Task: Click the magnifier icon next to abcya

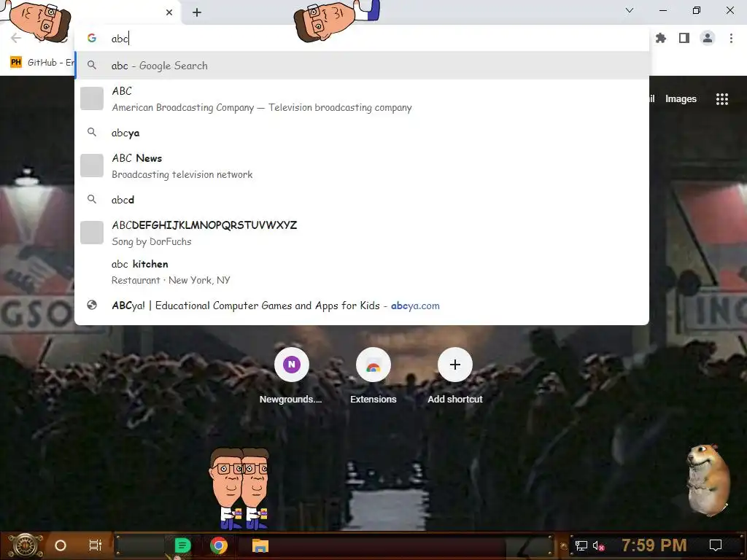Action: point(92,133)
